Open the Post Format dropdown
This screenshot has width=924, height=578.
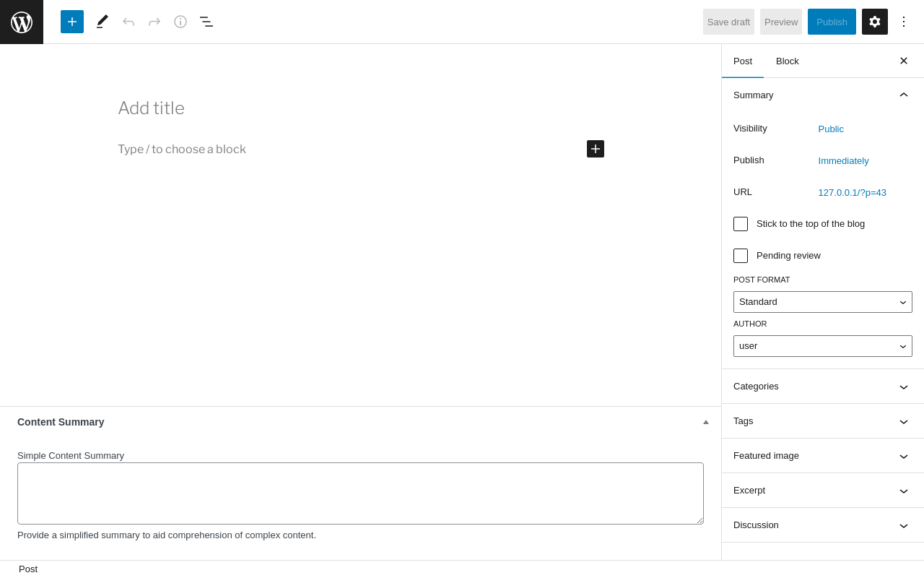pos(823,302)
